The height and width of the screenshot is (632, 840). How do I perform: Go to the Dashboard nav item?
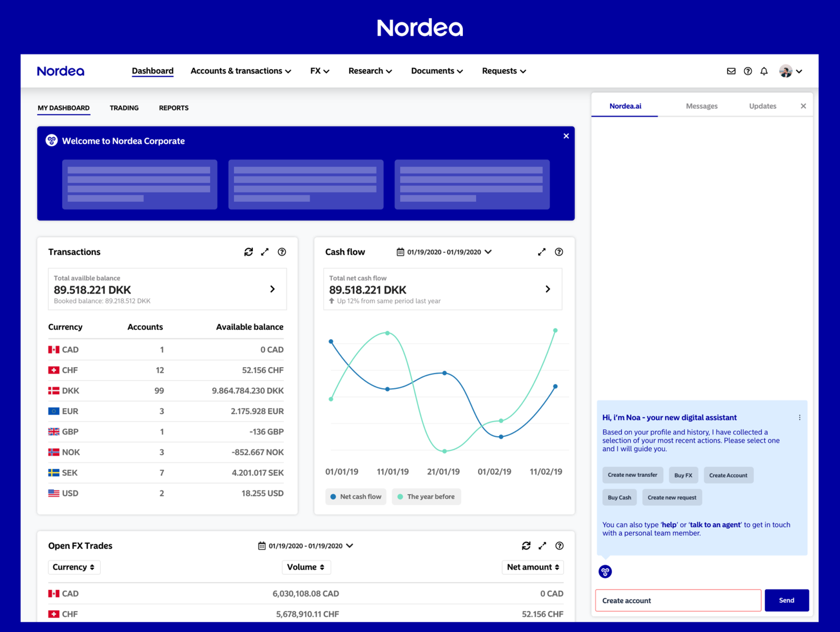click(x=152, y=71)
